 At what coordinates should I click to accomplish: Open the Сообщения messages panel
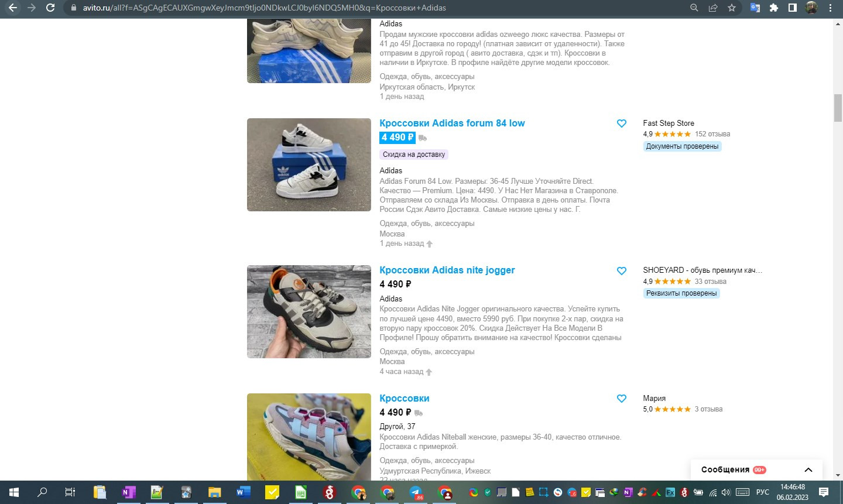pyautogui.click(x=725, y=469)
